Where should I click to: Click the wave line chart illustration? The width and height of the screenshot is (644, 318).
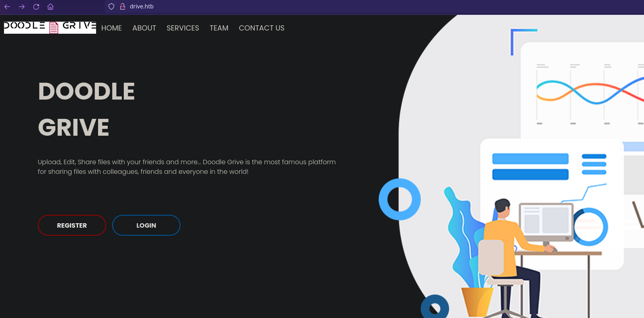(589, 92)
